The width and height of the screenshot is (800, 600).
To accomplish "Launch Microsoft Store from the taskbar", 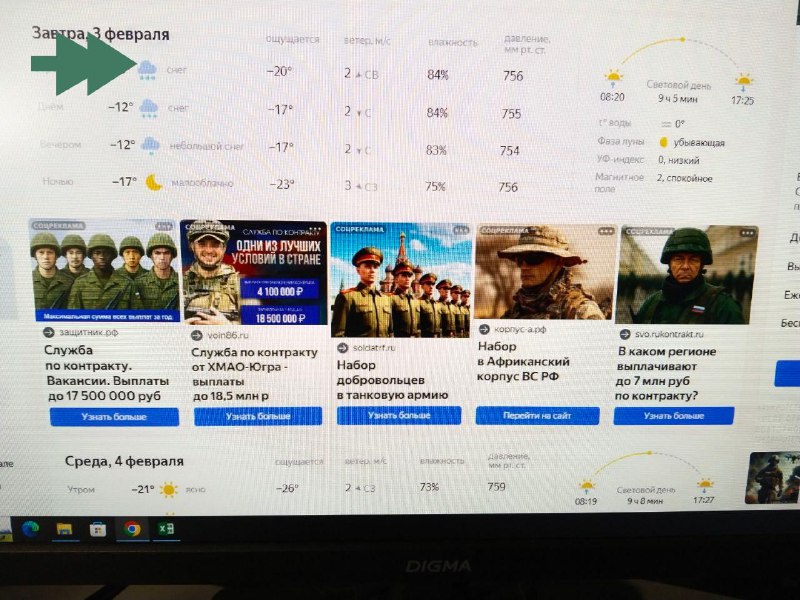I will point(97,528).
